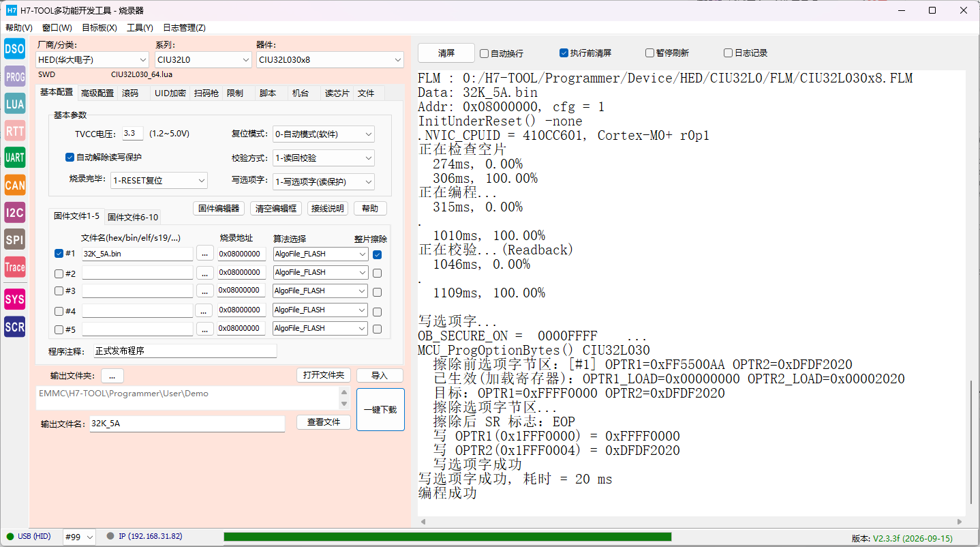980x547 pixels.
Task: Open the 器件 CIU32L030x8 dropdown
Action: click(330, 60)
